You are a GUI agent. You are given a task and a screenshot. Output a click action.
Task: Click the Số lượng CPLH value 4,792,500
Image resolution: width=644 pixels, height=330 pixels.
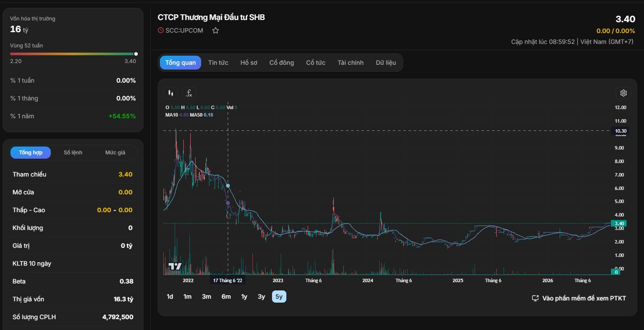tap(118, 317)
